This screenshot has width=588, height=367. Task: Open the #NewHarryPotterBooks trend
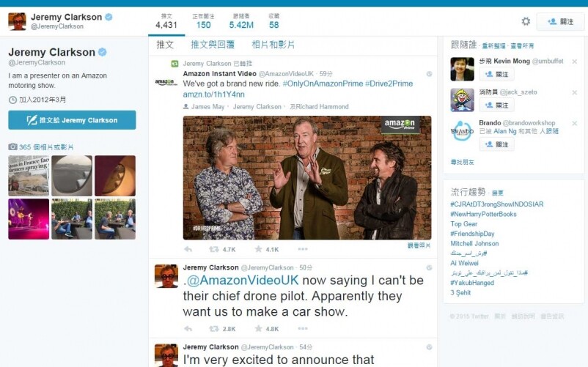(x=483, y=214)
